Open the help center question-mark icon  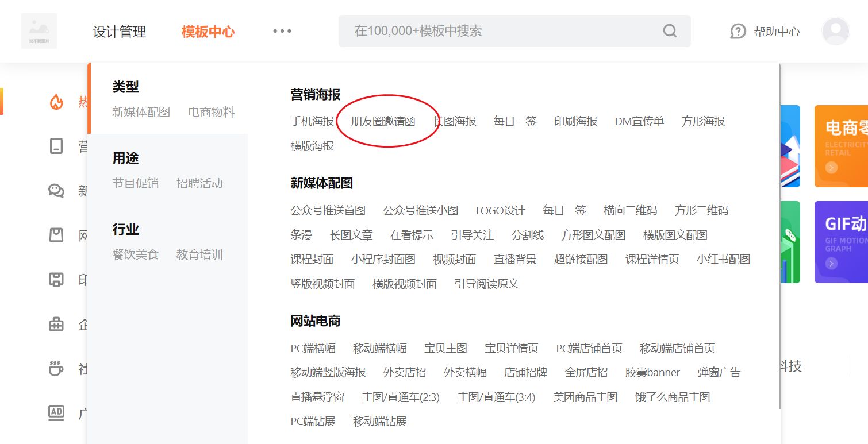tap(738, 31)
